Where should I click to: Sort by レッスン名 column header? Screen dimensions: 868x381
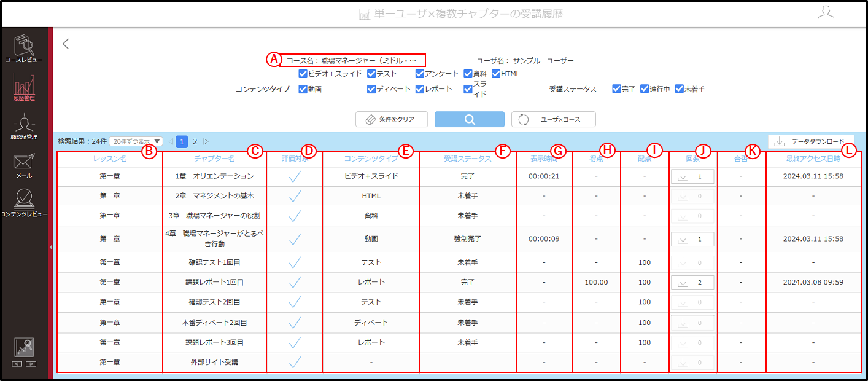110,159
